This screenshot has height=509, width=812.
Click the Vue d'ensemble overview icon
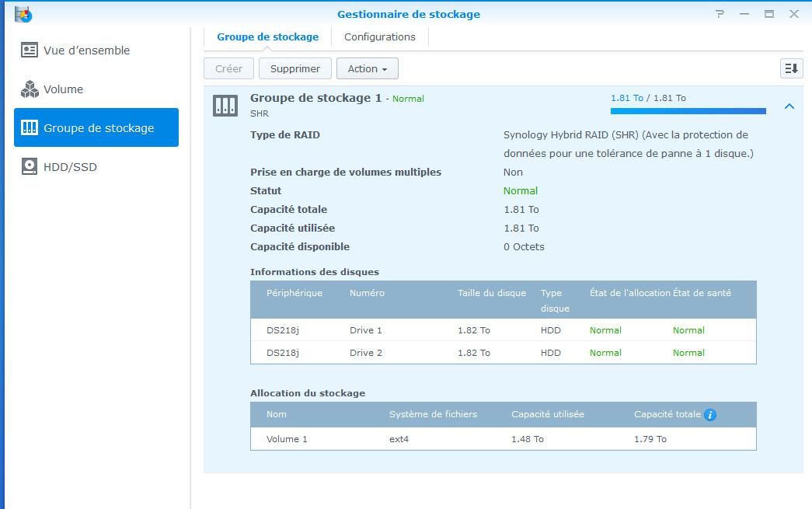pos(30,51)
